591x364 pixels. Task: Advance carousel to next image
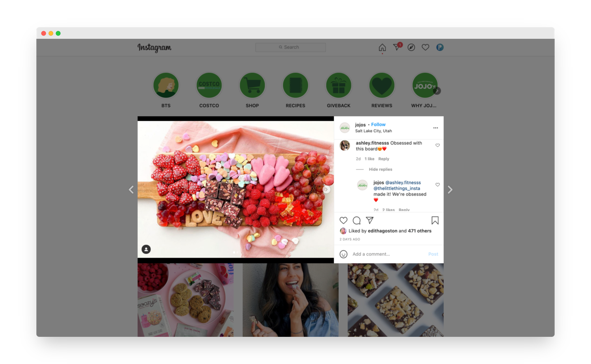[326, 190]
